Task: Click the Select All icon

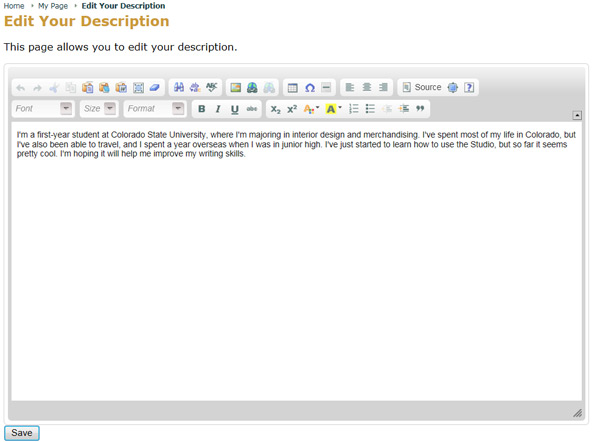Action: pyautogui.click(x=138, y=88)
